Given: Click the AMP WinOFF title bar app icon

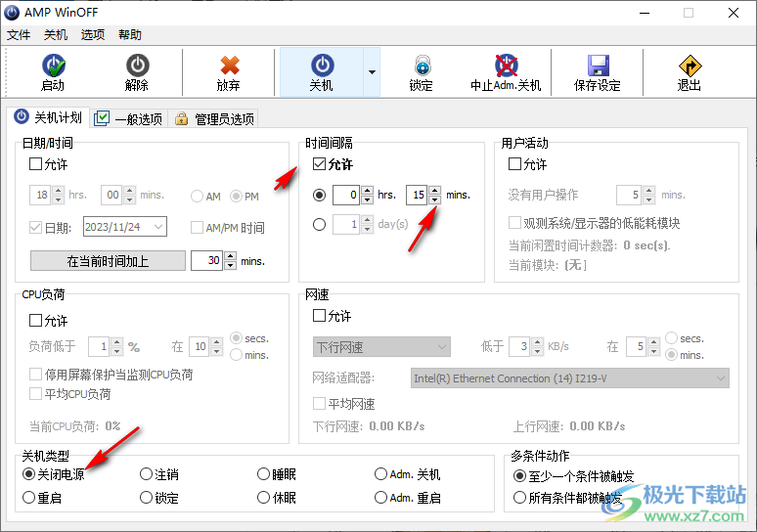Looking at the screenshot, I should coord(12,13).
